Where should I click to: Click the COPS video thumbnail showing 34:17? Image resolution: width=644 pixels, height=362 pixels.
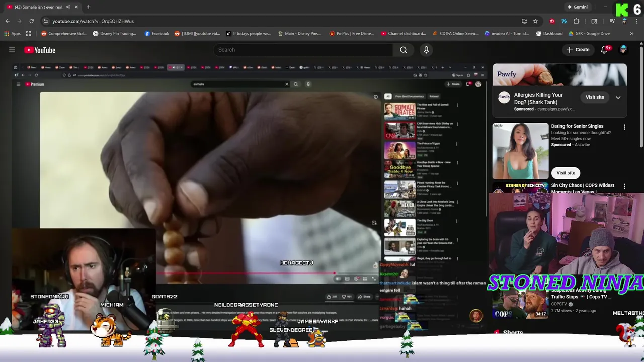coord(520,305)
